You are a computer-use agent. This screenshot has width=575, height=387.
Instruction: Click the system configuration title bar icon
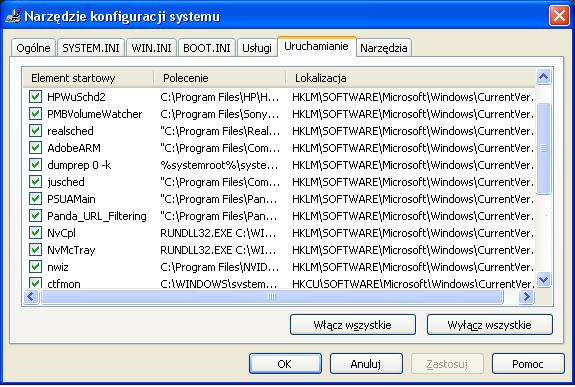click(x=13, y=16)
